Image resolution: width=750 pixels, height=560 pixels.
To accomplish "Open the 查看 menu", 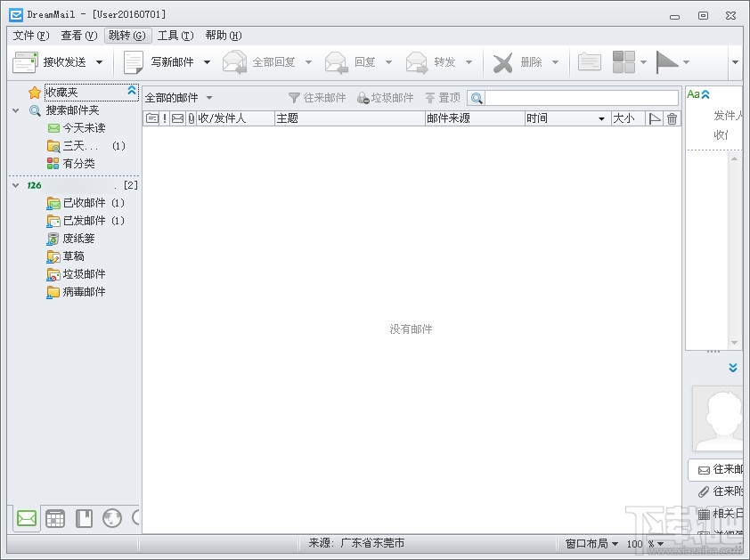I will click(77, 35).
